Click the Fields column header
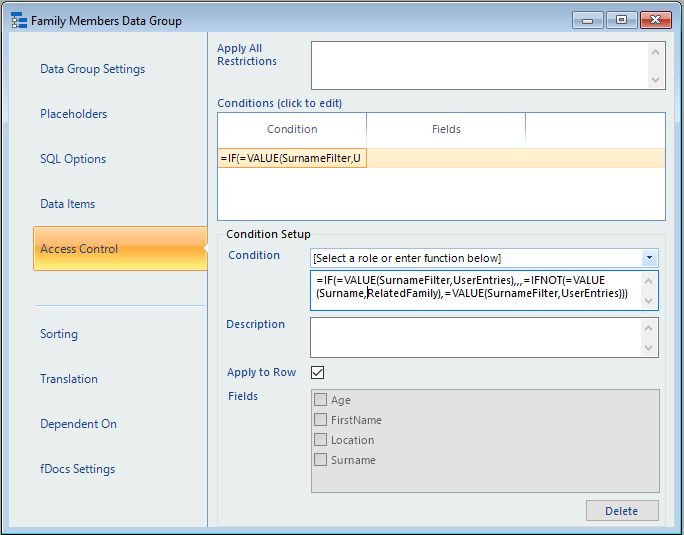This screenshot has height=535, width=684. tap(446, 129)
